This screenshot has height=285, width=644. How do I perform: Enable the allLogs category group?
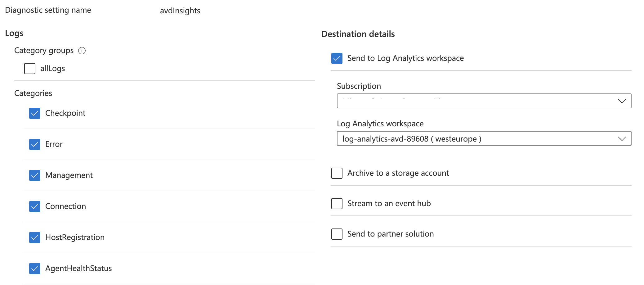tap(29, 68)
